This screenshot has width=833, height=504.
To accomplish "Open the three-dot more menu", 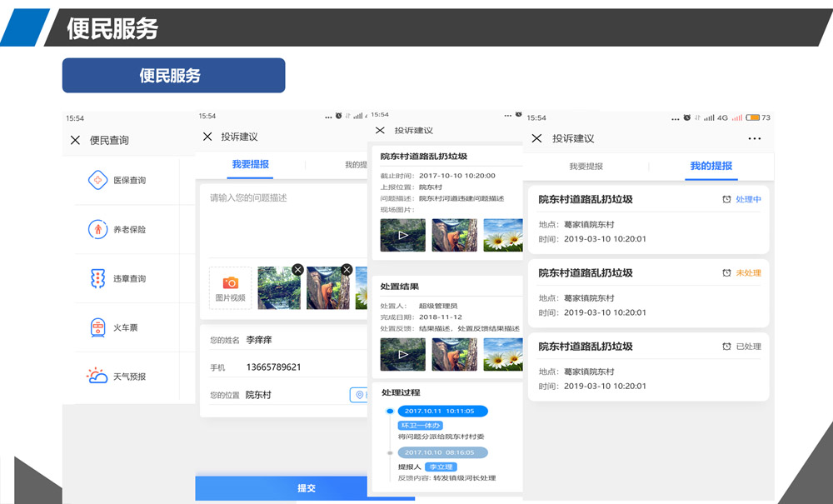I will coord(755,138).
